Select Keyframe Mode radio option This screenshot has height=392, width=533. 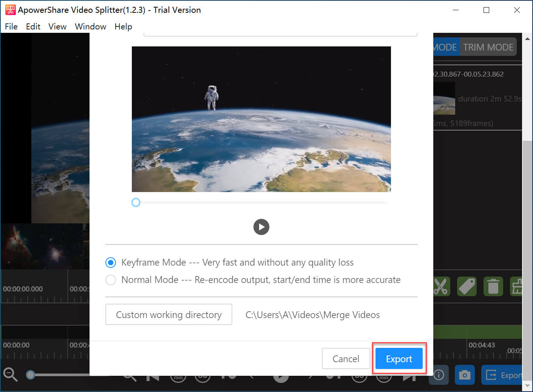coord(111,263)
